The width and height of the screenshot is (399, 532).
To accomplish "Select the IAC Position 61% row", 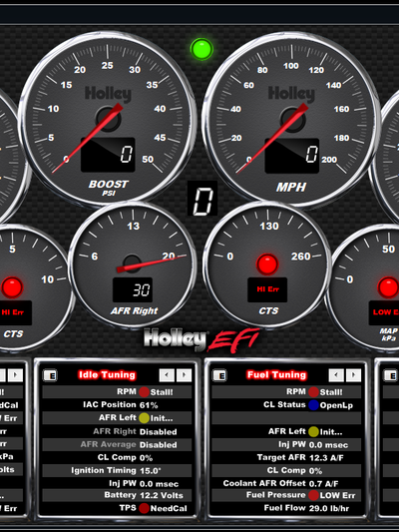I will [x=117, y=405].
